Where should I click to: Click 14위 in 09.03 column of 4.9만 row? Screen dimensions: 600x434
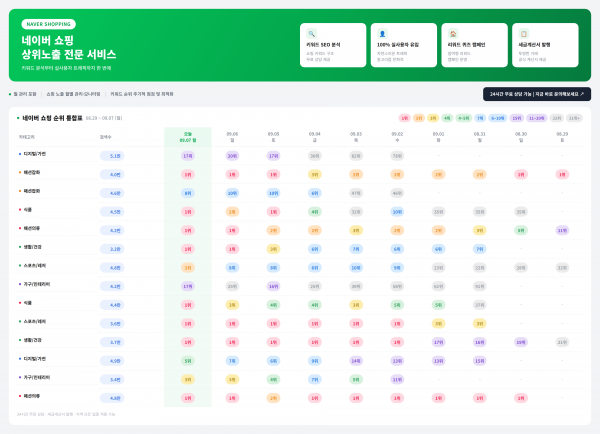(x=356, y=361)
